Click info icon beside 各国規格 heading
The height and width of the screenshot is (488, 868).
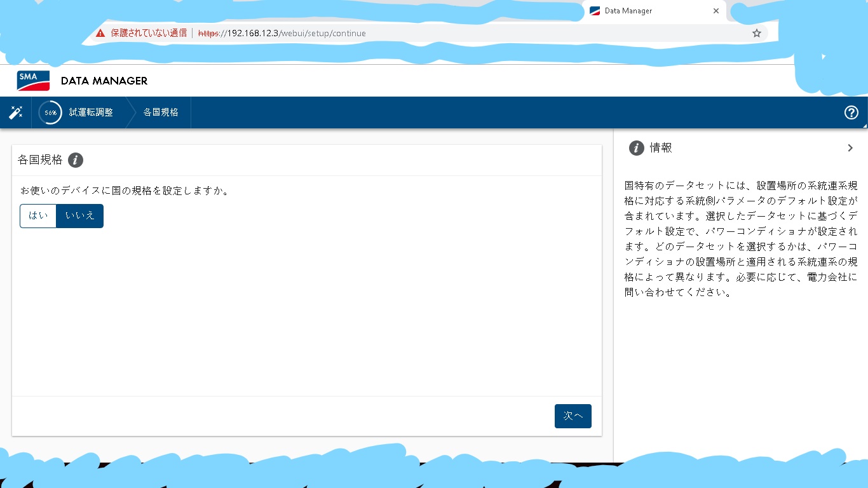(x=76, y=160)
